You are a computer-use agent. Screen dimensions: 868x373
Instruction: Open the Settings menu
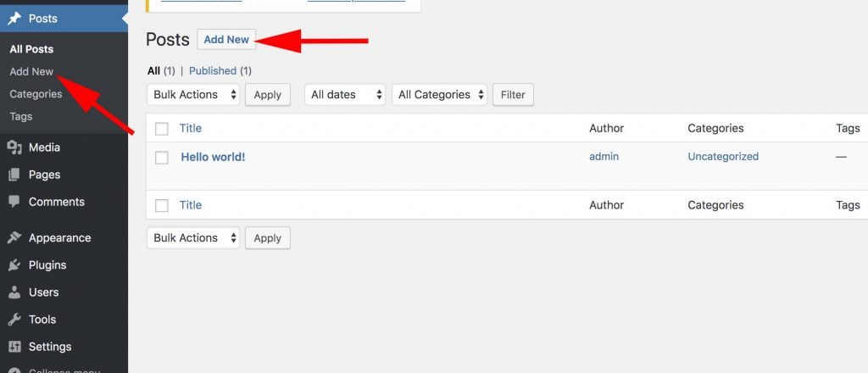[x=50, y=347]
